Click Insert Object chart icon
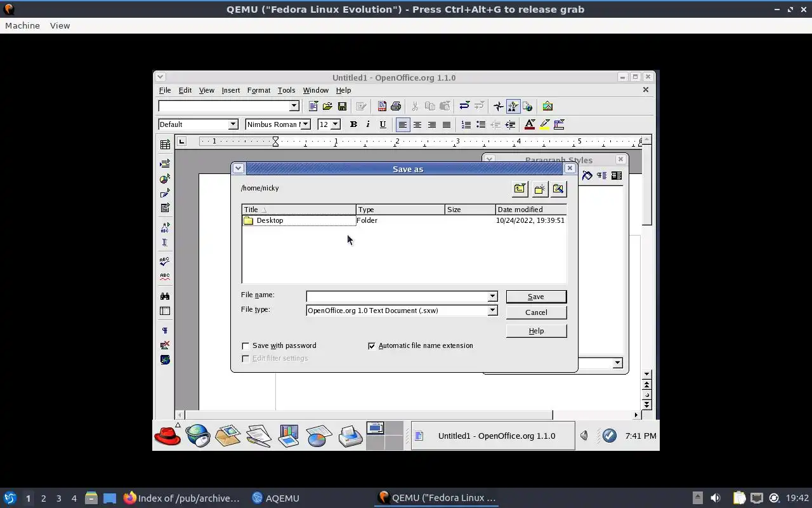This screenshot has width=812, height=508. pyautogui.click(x=165, y=179)
